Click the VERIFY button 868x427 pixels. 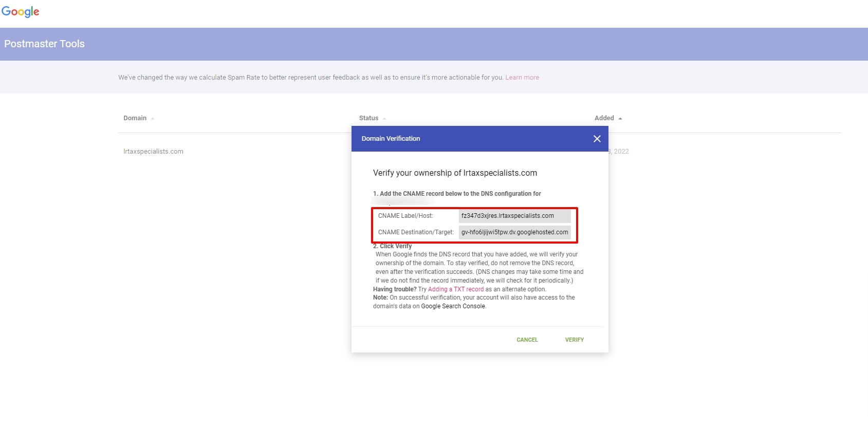(574, 340)
